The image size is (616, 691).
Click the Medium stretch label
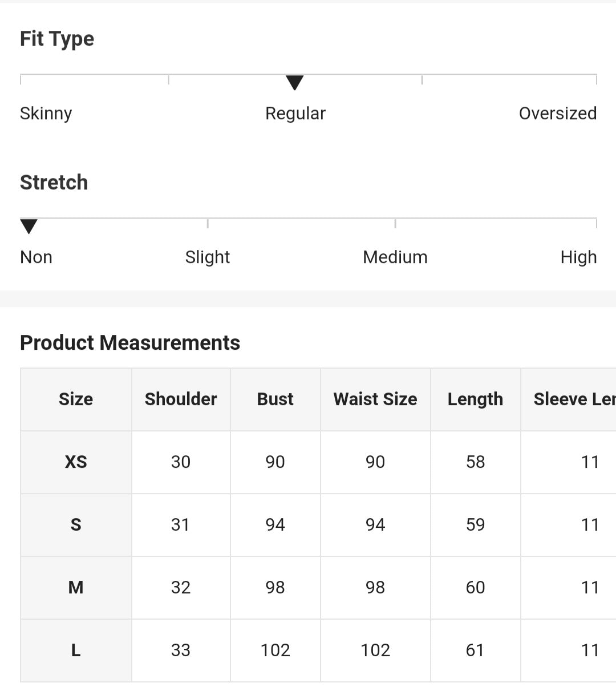(x=395, y=257)
